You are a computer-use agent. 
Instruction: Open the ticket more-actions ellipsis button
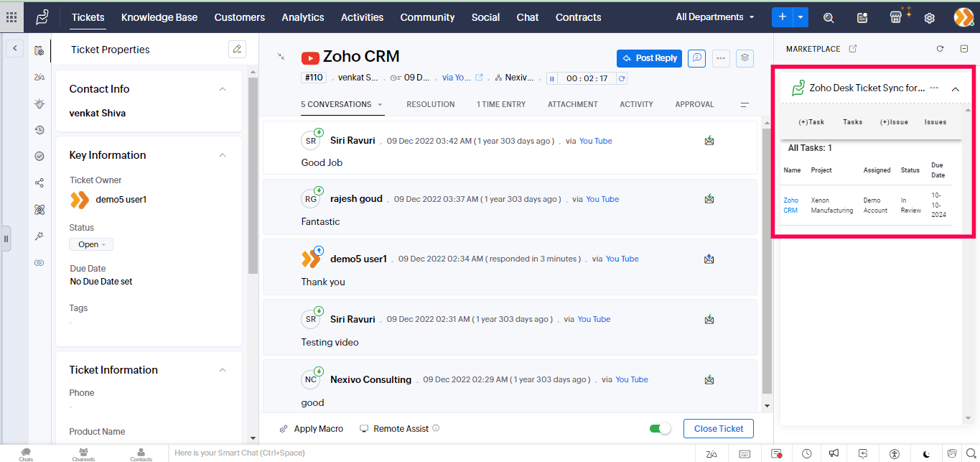click(721, 58)
